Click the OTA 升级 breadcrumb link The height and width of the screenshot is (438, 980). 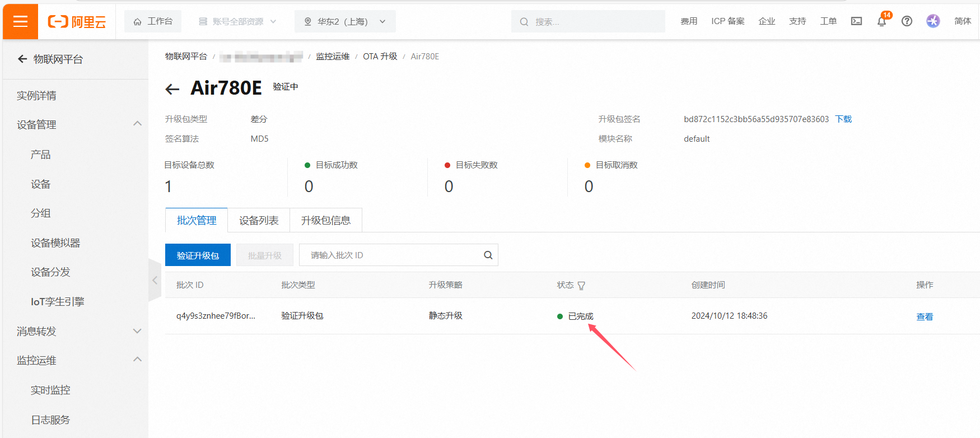tap(380, 57)
